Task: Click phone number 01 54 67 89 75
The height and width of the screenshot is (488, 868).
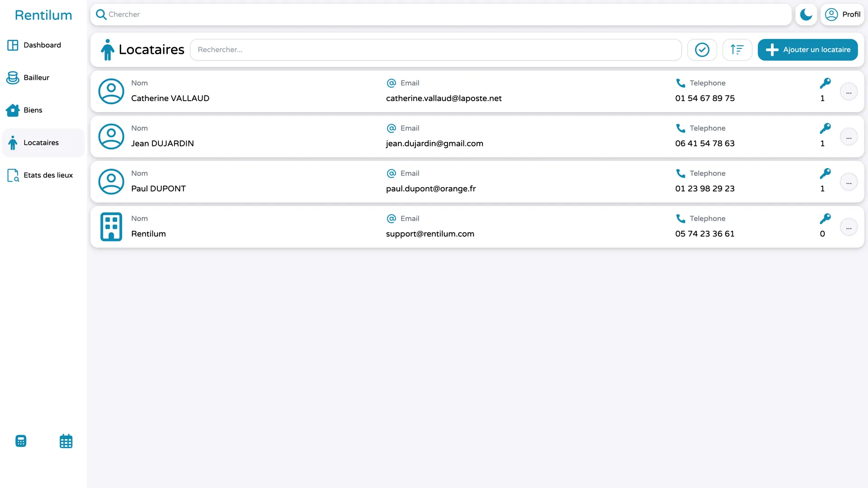Action: click(705, 99)
